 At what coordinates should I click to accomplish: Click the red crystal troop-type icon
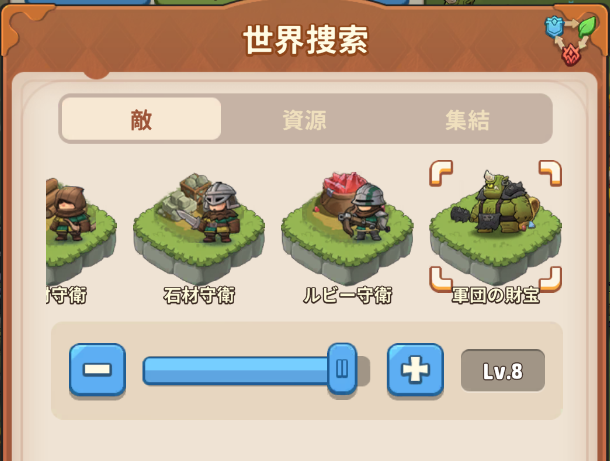point(571,55)
